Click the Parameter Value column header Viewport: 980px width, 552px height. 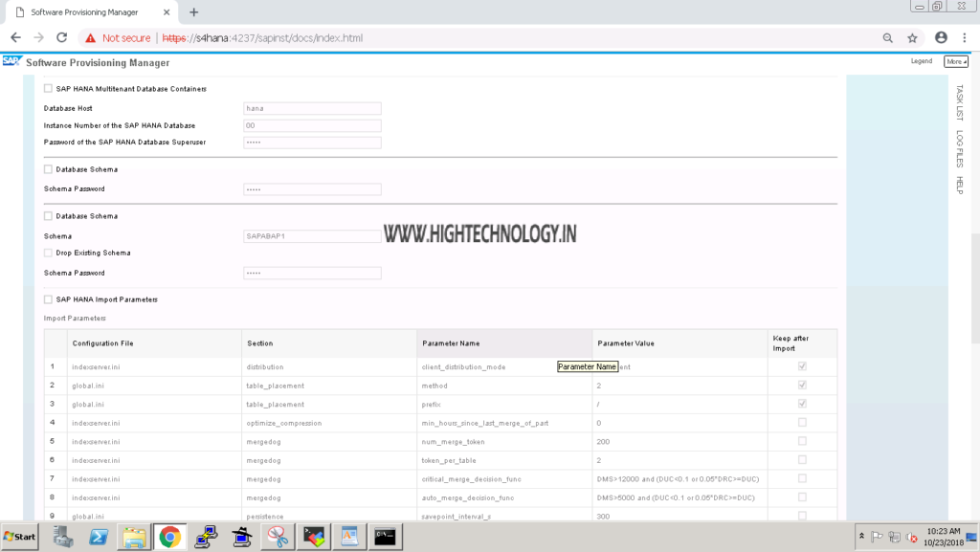[680, 343]
